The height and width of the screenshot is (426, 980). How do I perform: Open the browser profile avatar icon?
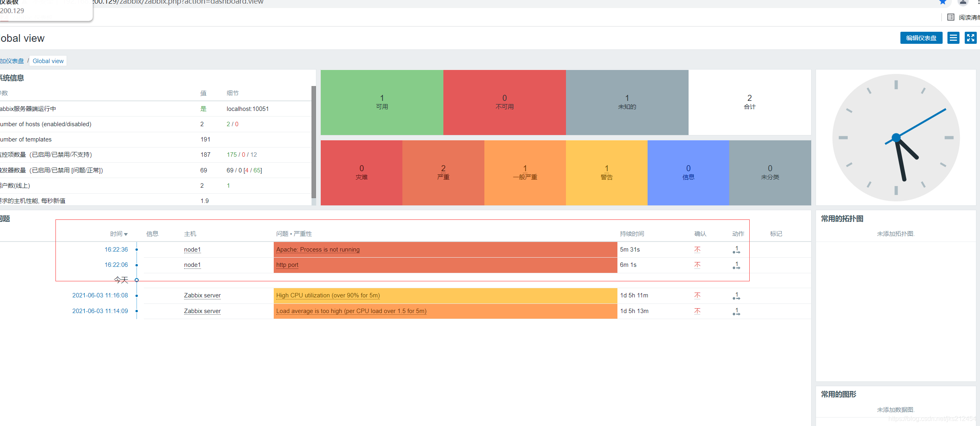tap(963, 2)
